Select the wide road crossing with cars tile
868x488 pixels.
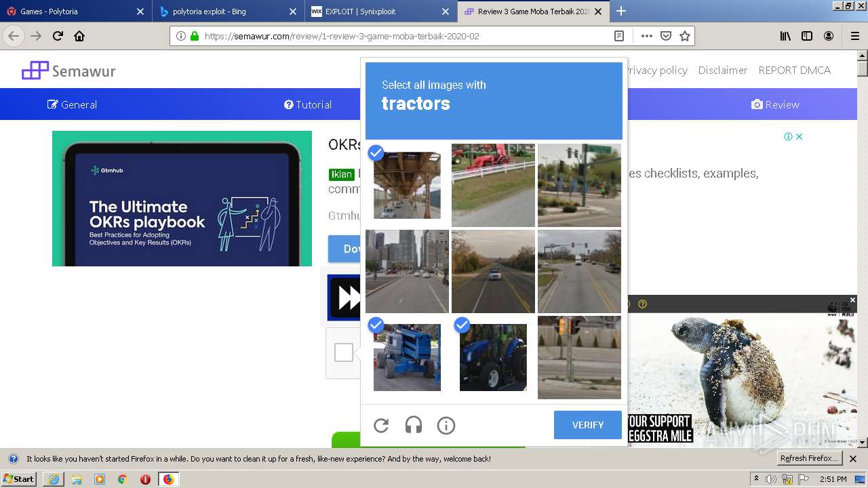pos(579,271)
